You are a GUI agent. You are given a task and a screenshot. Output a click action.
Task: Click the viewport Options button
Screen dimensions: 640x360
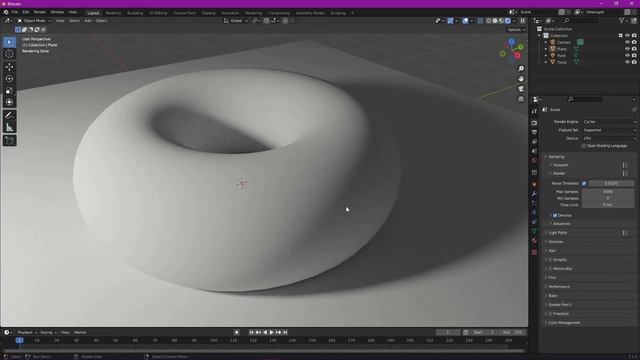tap(516, 30)
